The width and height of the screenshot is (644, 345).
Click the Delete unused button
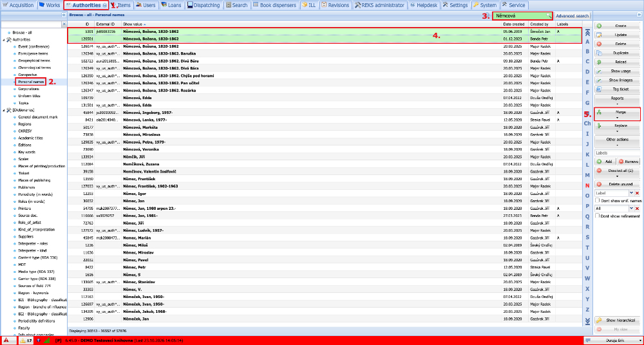618,185
